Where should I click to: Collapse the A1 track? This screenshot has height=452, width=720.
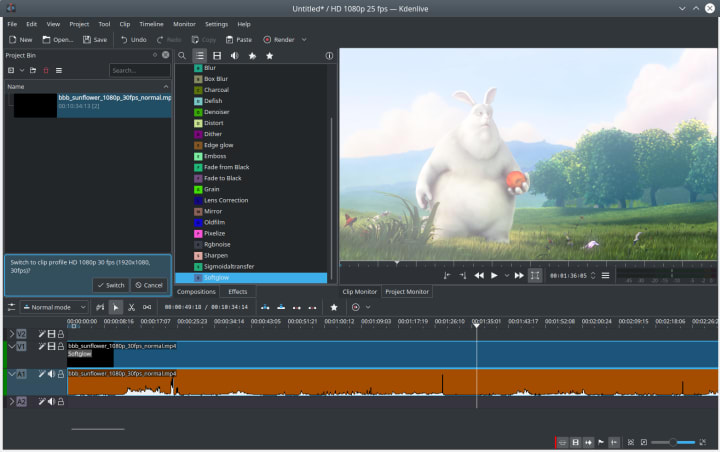12,374
